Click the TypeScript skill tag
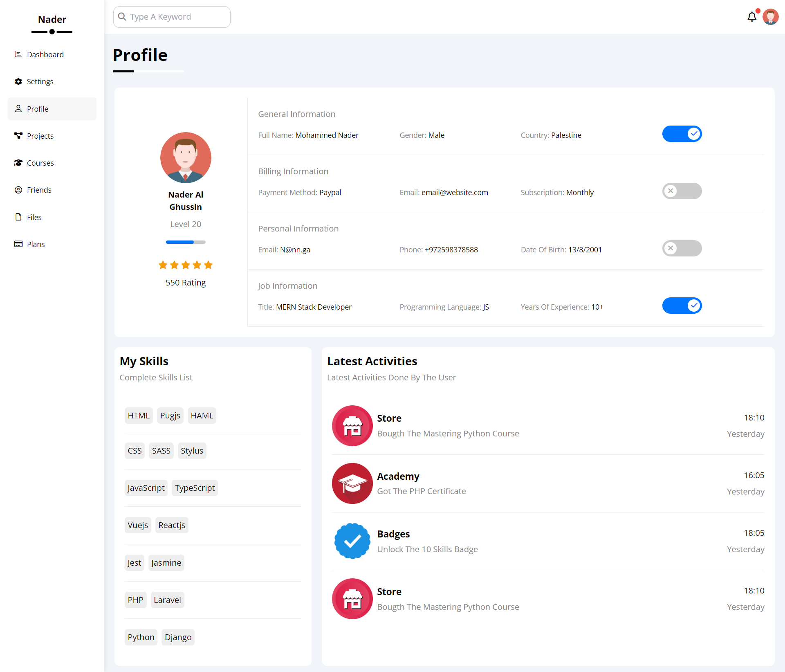The width and height of the screenshot is (785, 672). tap(195, 488)
